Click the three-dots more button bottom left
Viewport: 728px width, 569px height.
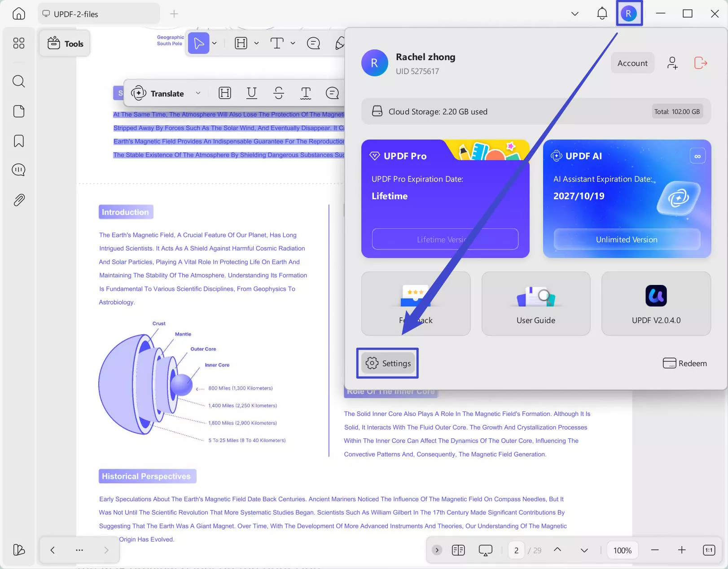(79, 550)
